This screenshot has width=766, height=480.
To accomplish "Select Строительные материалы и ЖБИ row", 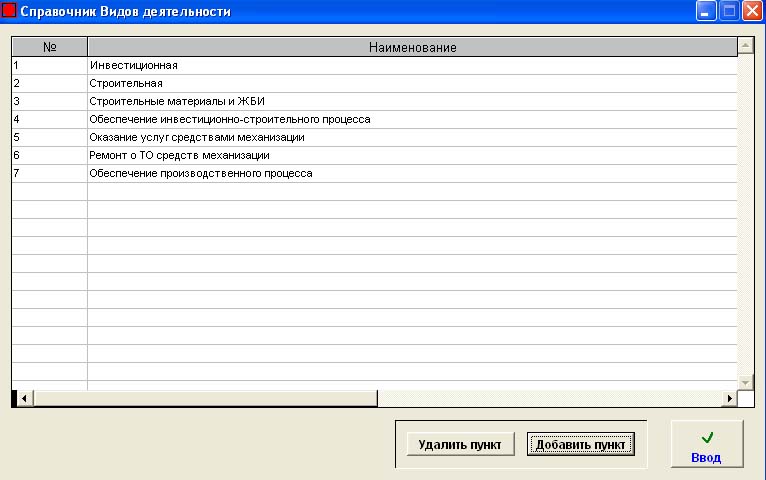I will [374, 102].
